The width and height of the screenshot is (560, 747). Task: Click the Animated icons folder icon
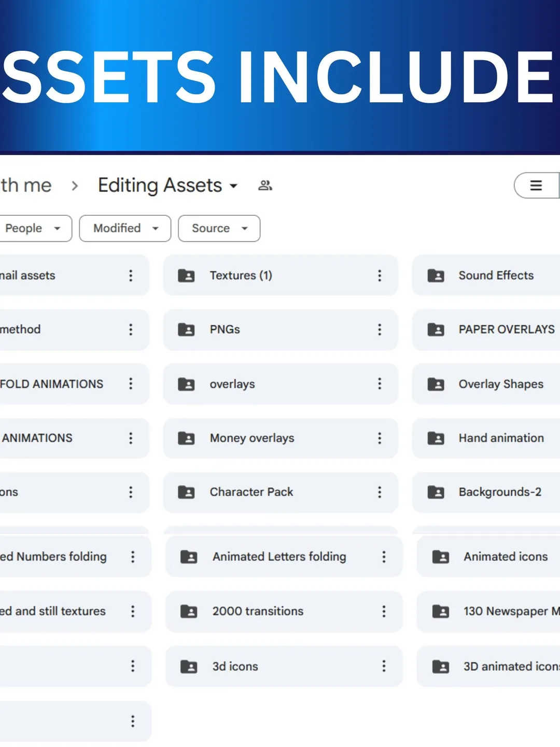pos(441,557)
